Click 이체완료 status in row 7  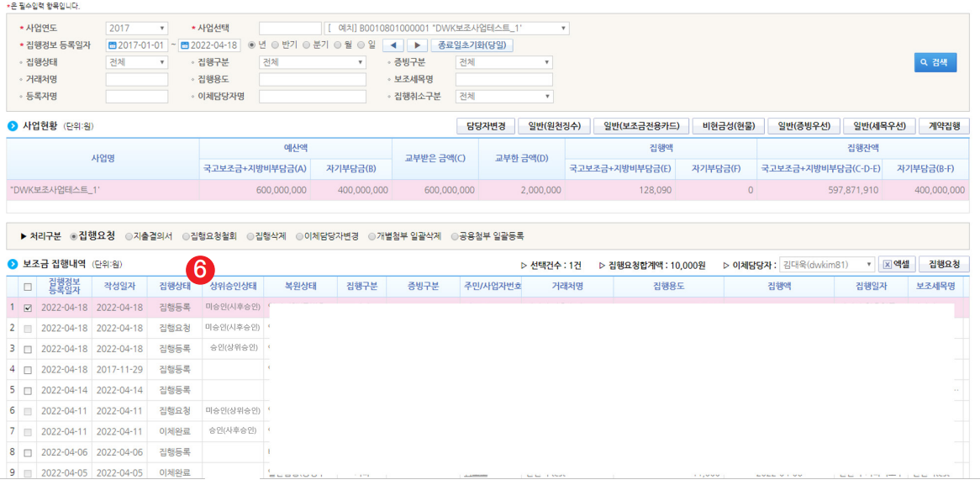[175, 431]
